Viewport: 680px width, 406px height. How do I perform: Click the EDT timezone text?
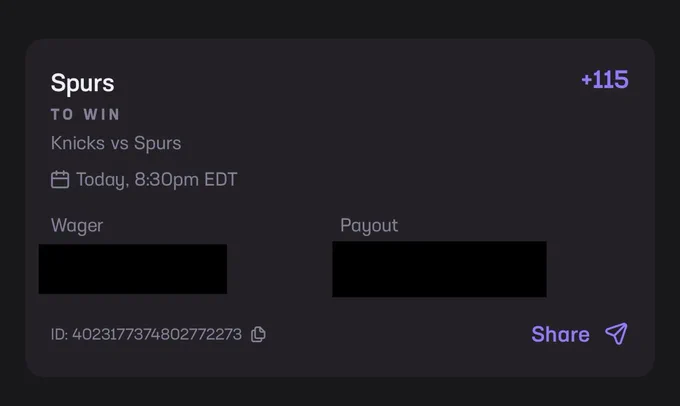[221, 180]
